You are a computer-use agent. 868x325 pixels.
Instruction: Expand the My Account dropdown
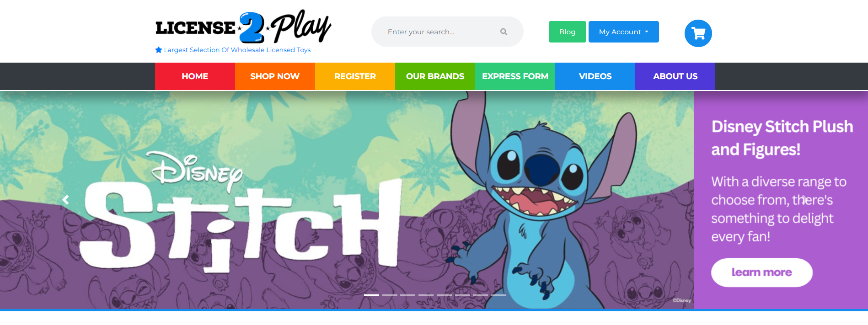click(623, 32)
